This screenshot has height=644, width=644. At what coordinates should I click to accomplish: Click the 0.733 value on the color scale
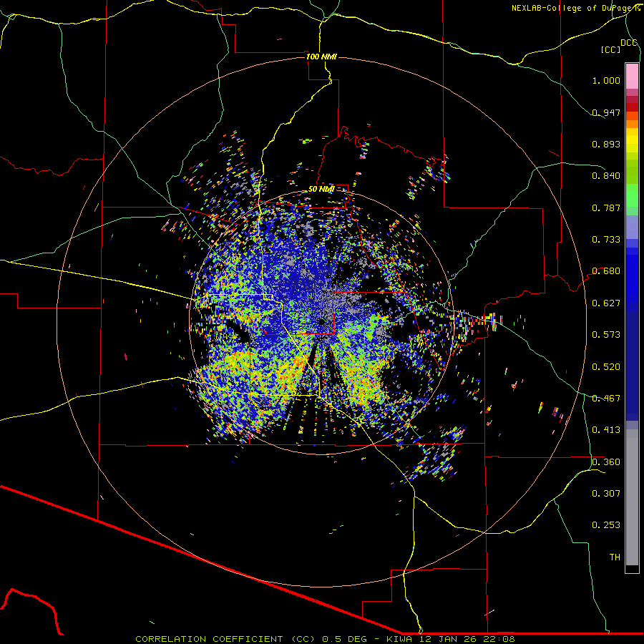[606, 240]
